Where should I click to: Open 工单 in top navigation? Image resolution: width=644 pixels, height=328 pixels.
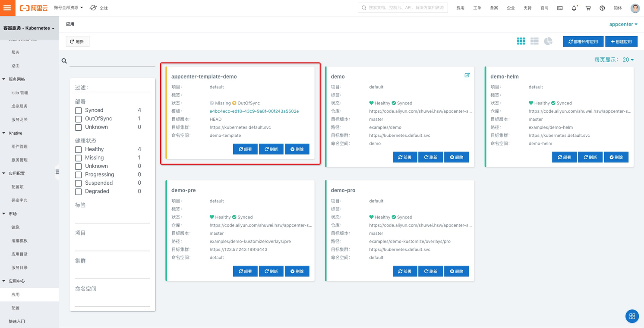[x=477, y=8]
